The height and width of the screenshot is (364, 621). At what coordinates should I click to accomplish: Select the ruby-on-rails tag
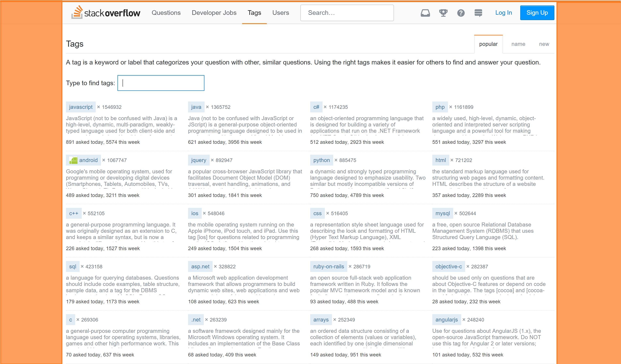328,266
